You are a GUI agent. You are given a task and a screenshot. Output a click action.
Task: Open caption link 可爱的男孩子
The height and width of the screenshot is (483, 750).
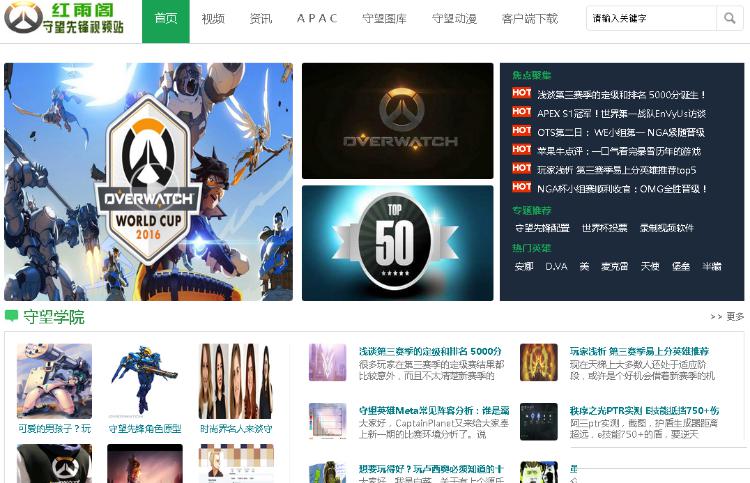[x=54, y=428]
